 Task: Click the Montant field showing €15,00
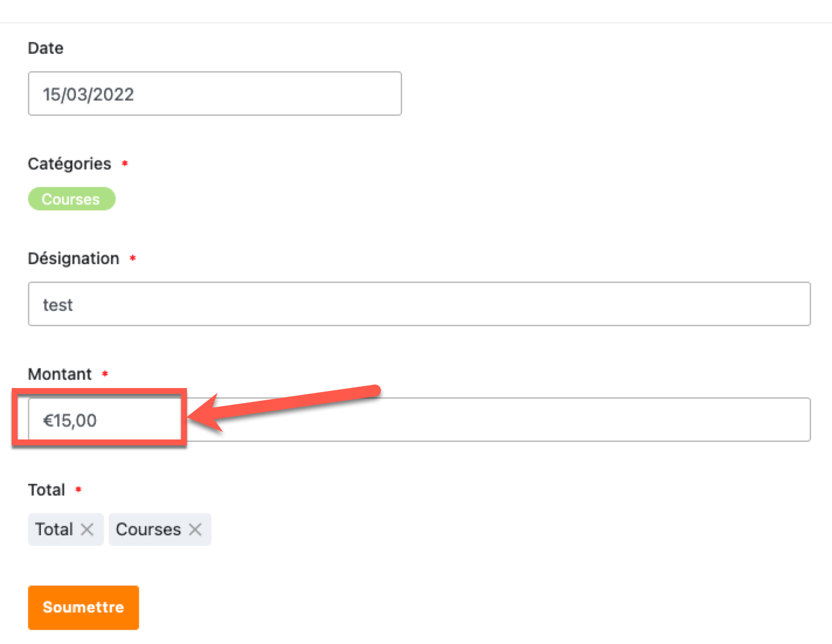[x=467, y=420]
